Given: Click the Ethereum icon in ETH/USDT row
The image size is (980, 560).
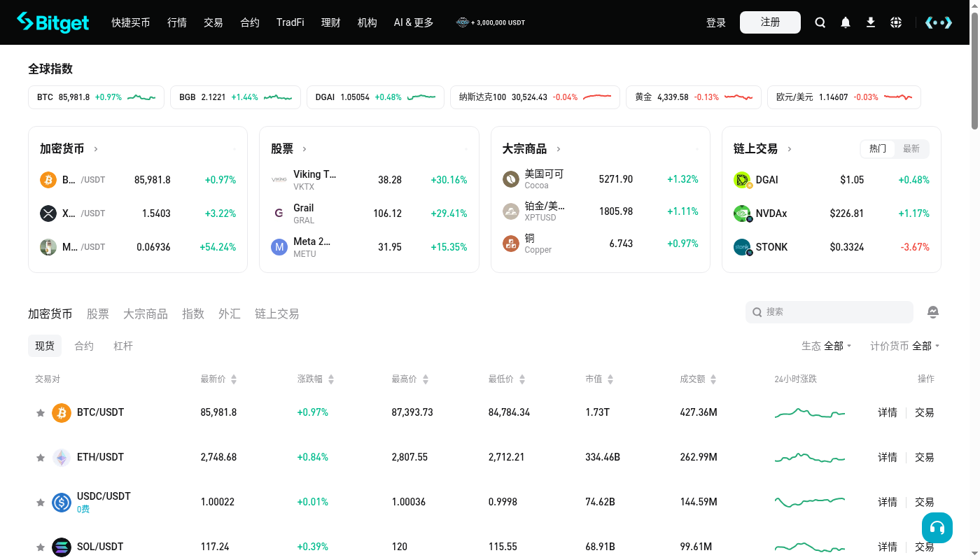Looking at the screenshot, I should tap(62, 457).
